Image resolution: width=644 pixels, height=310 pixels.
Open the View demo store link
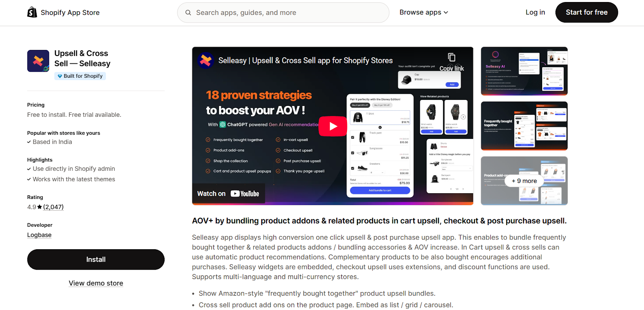[96, 283]
